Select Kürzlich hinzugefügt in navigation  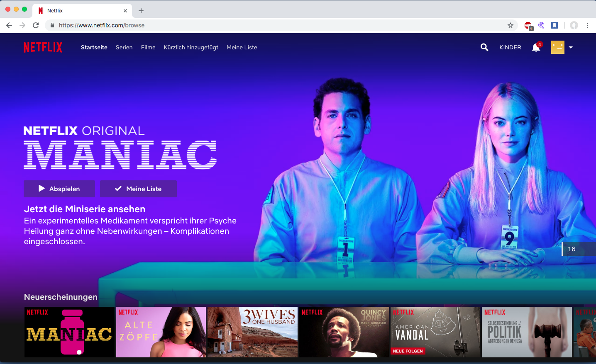coord(191,47)
